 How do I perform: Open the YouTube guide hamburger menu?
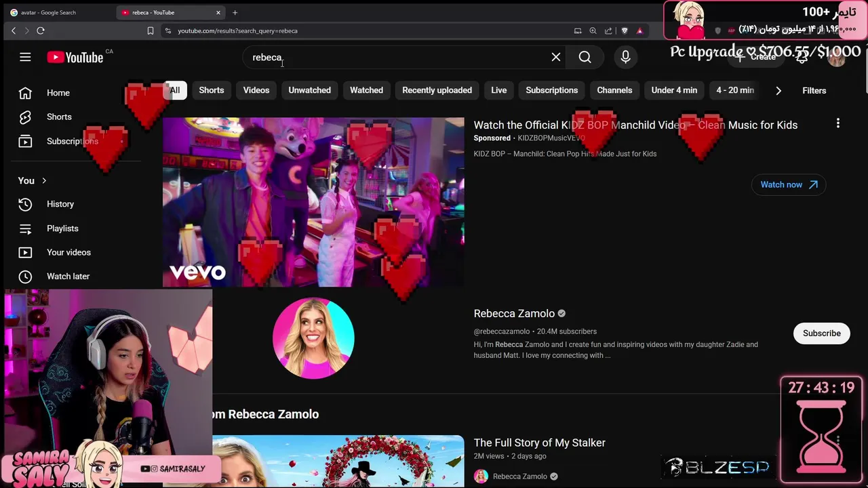click(x=25, y=58)
